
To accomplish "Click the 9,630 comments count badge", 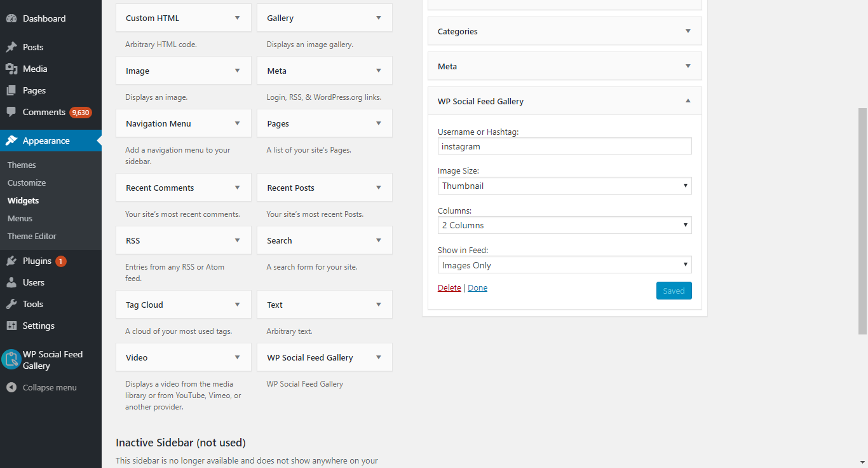I will tap(81, 113).
